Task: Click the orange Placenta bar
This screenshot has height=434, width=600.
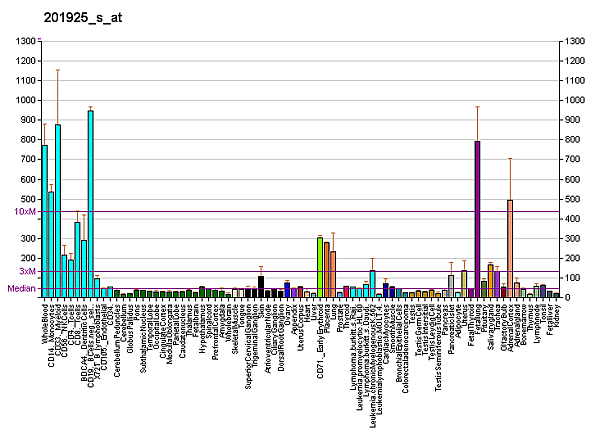Action: 327,270
